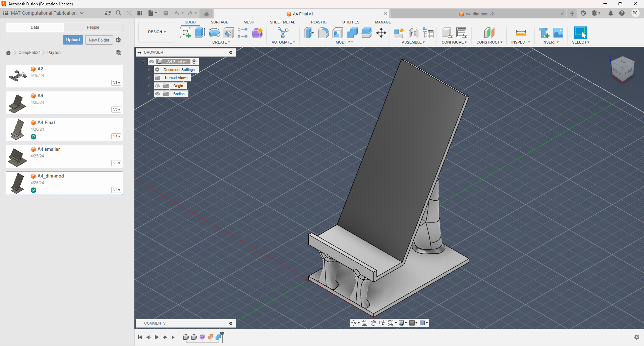Toggle Bodies folder visibility eye

158,94
